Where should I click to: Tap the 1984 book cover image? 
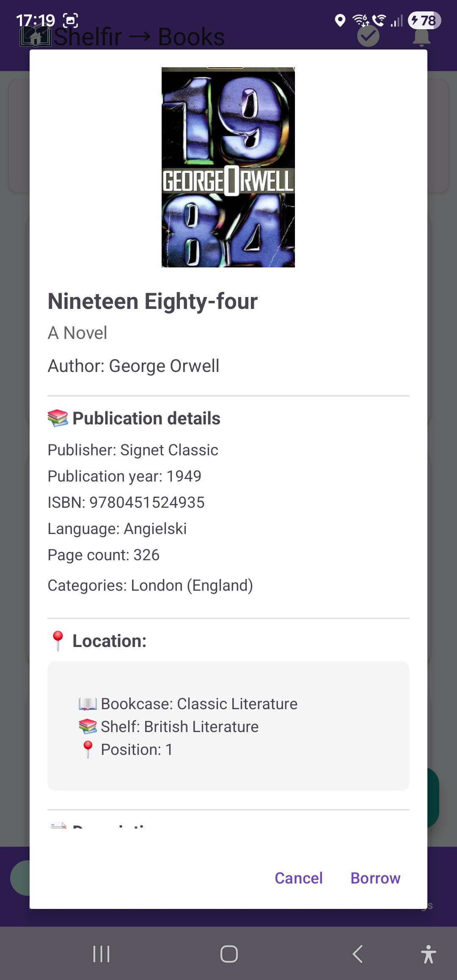[228, 167]
